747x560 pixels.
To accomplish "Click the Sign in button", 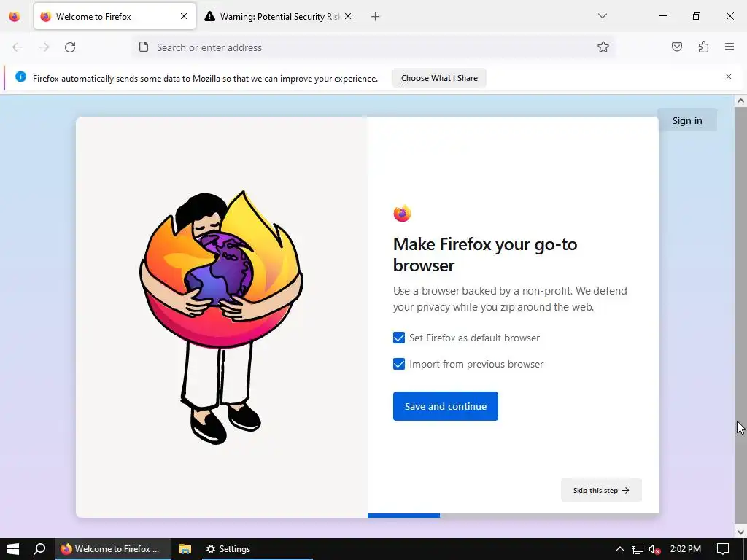I will point(687,120).
